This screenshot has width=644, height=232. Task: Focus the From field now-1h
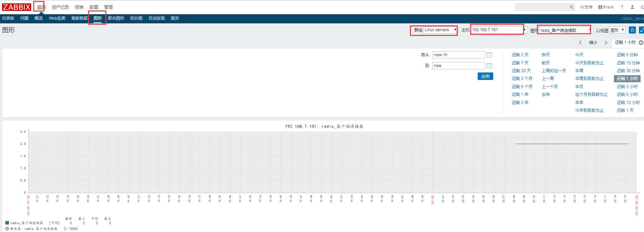tap(459, 55)
